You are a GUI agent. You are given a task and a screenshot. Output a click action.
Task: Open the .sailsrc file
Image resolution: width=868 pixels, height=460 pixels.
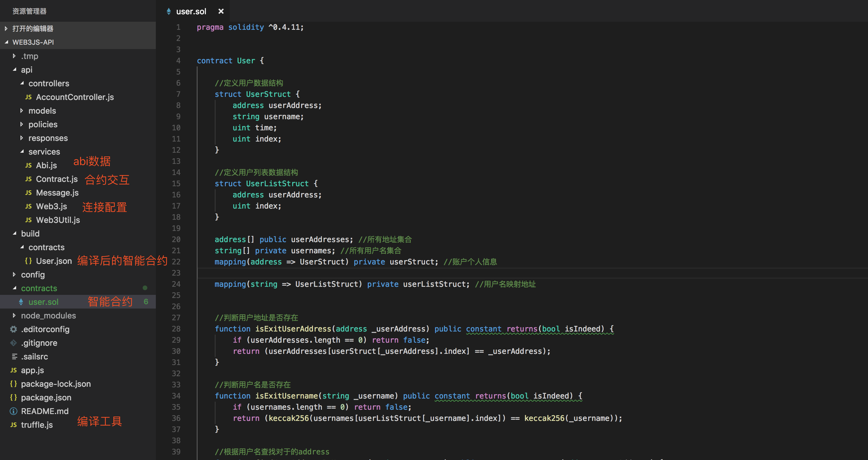pos(34,357)
